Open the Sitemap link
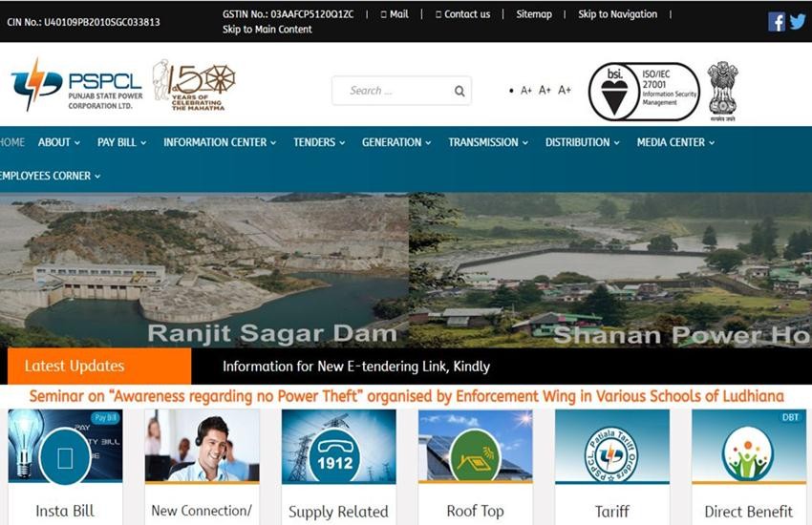The height and width of the screenshot is (525, 812). [534, 14]
